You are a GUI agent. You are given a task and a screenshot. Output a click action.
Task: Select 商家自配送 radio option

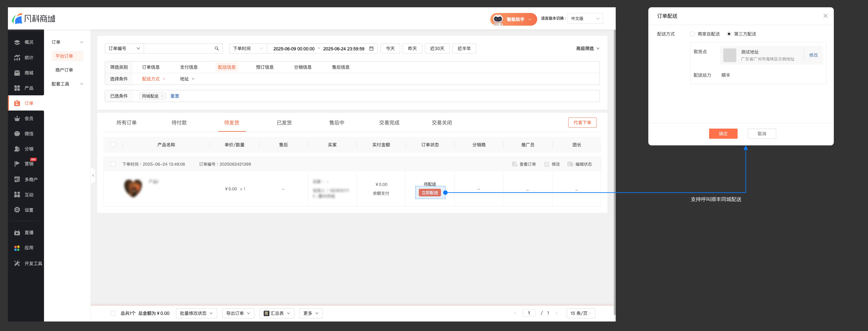coord(692,34)
